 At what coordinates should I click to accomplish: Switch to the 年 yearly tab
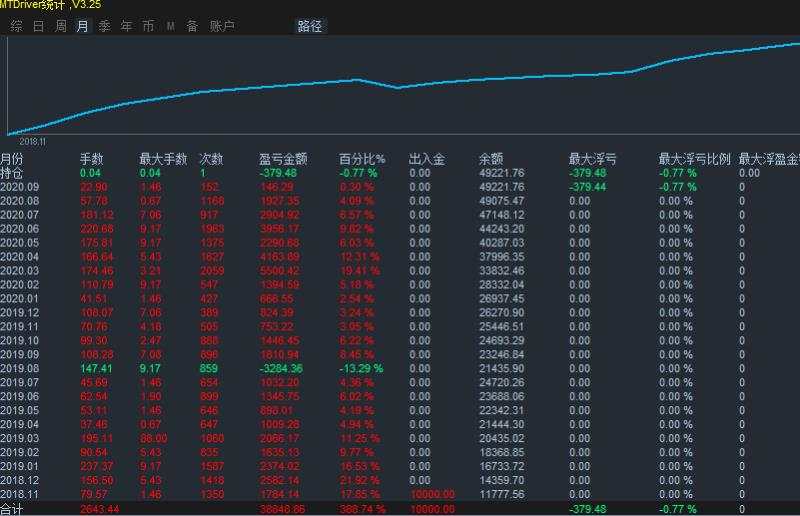pos(126,26)
